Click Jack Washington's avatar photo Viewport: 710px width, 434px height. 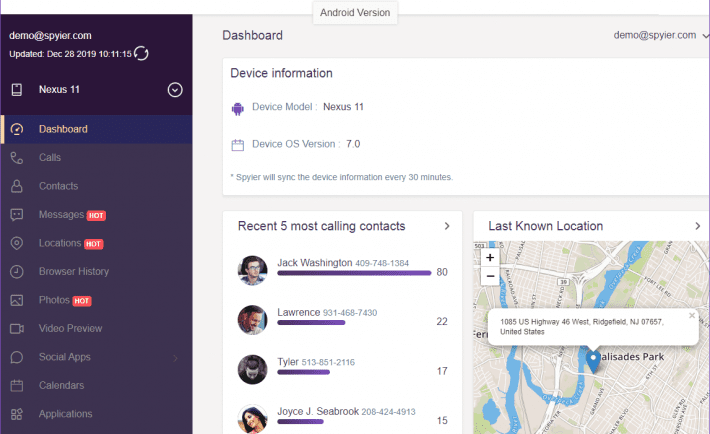click(x=252, y=270)
